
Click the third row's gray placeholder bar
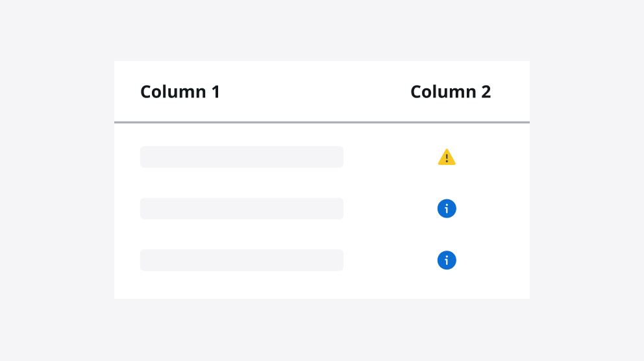coord(241,260)
